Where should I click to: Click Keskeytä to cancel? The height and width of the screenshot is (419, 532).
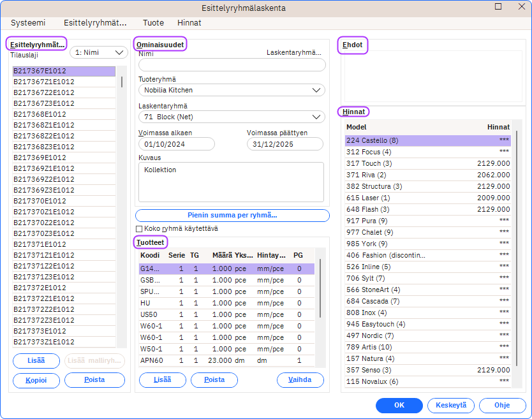point(451,405)
